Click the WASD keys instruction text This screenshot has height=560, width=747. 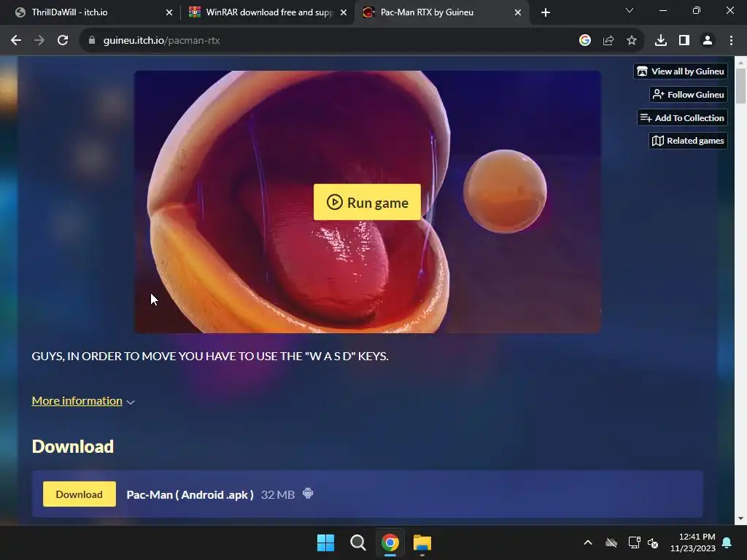210,356
